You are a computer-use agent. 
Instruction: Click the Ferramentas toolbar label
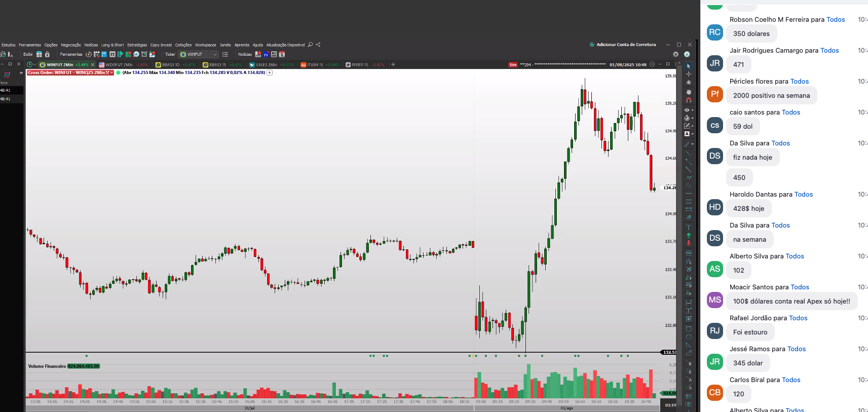pyautogui.click(x=71, y=54)
